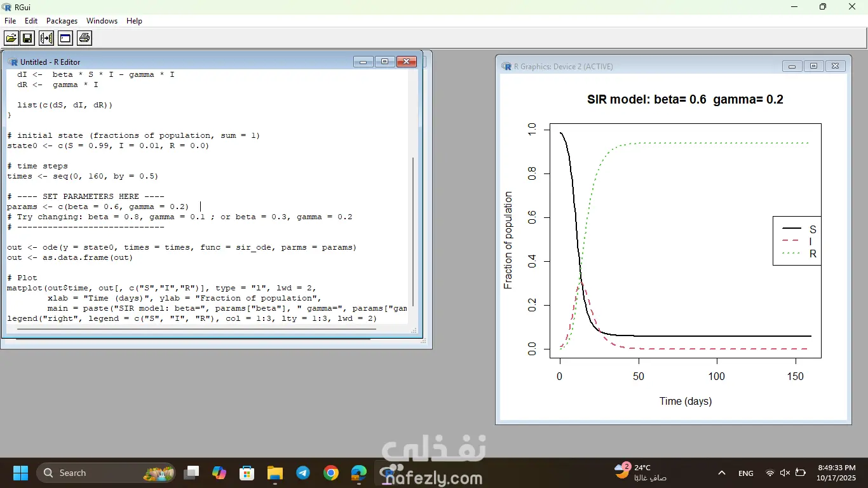
Task: Click the R Editor vertical scrollbar thumb
Action: coord(413,232)
